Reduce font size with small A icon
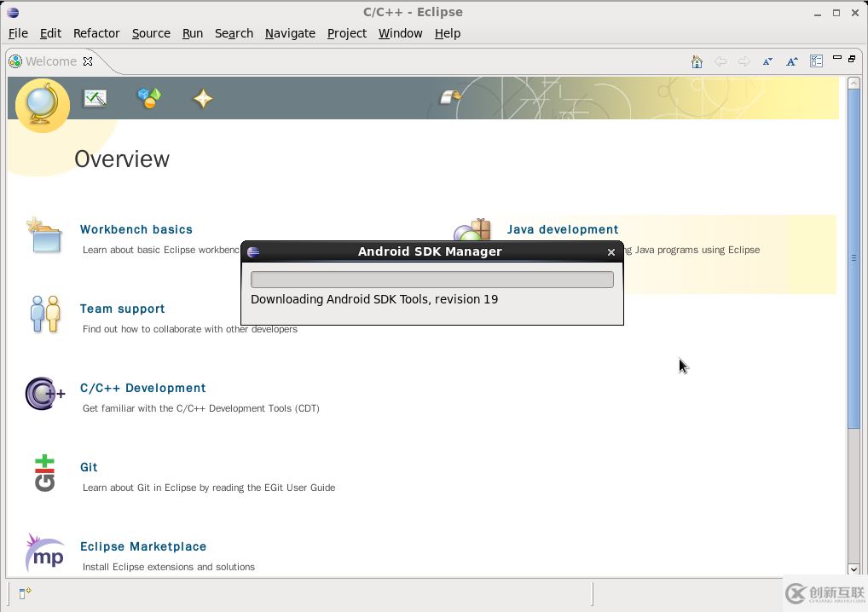Viewport: 868px width, 612px height. click(x=767, y=61)
